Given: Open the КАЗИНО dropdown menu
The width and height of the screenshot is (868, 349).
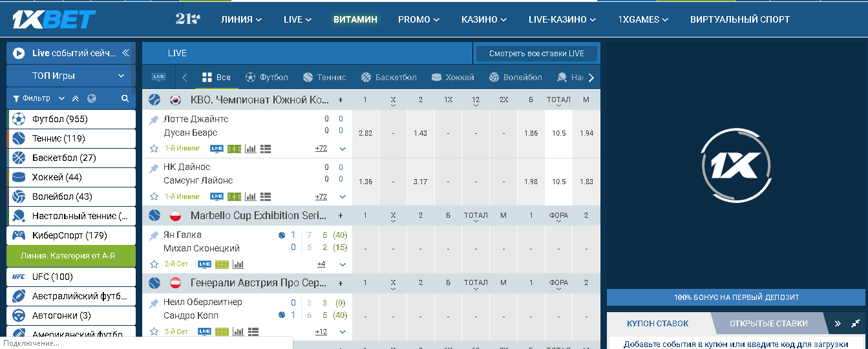Looking at the screenshot, I should coord(484,19).
